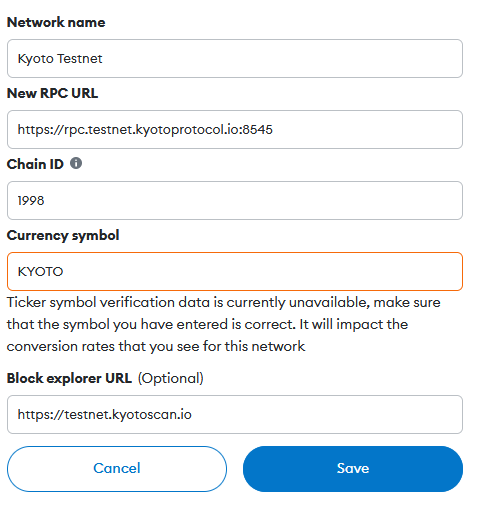Screen dimensions: 487x505
Task: Click the "New RPC URL" label
Action: point(52,93)
